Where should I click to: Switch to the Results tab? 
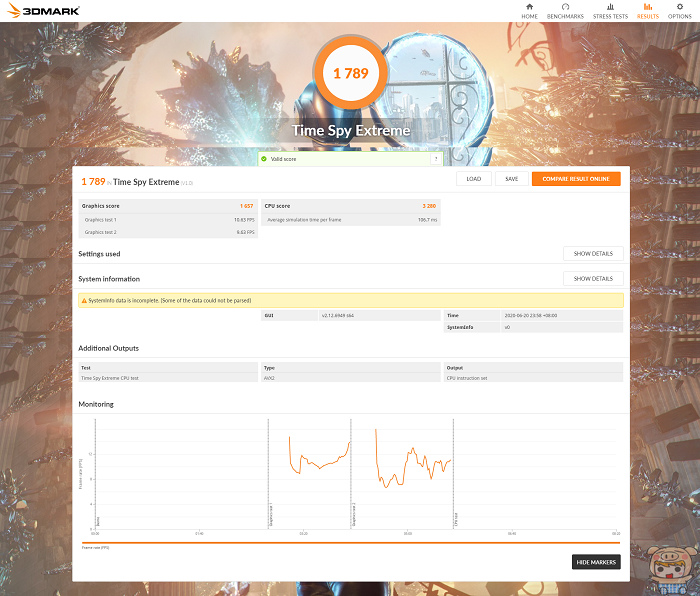coord(647,11)
